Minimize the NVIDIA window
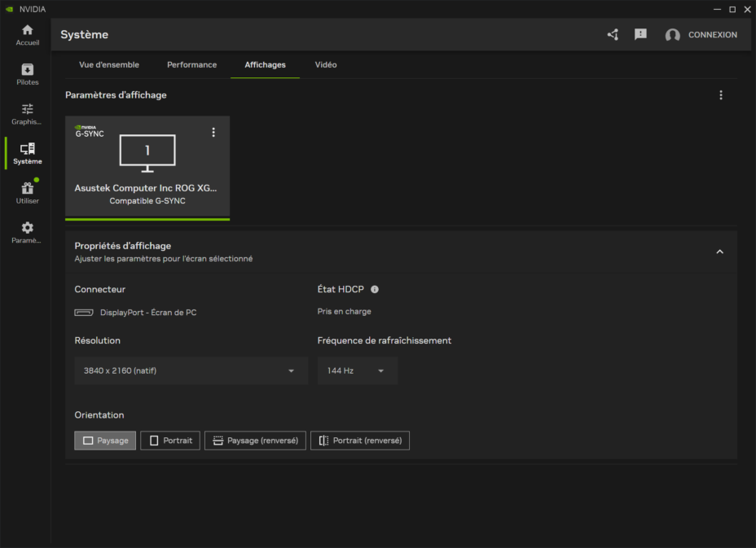Viewport: 756px width, 548px height. click(x=718, y=9)
